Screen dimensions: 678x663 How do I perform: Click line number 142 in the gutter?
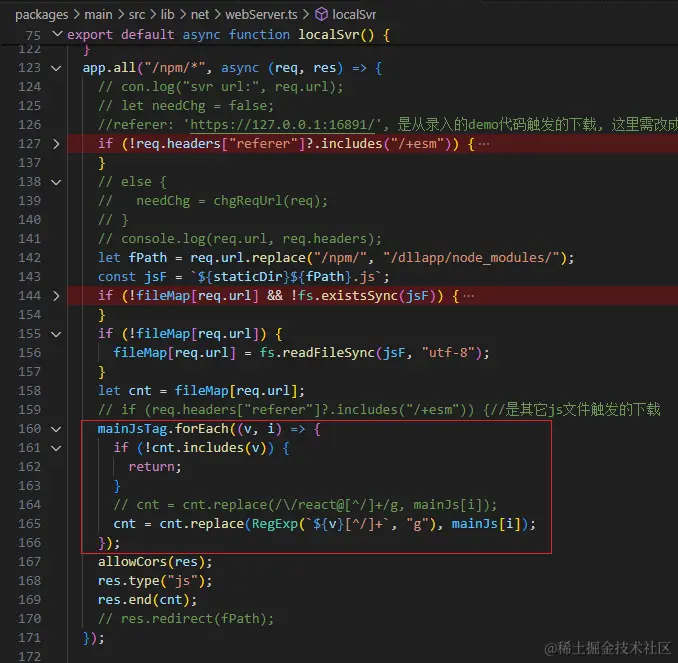[29, 258]
